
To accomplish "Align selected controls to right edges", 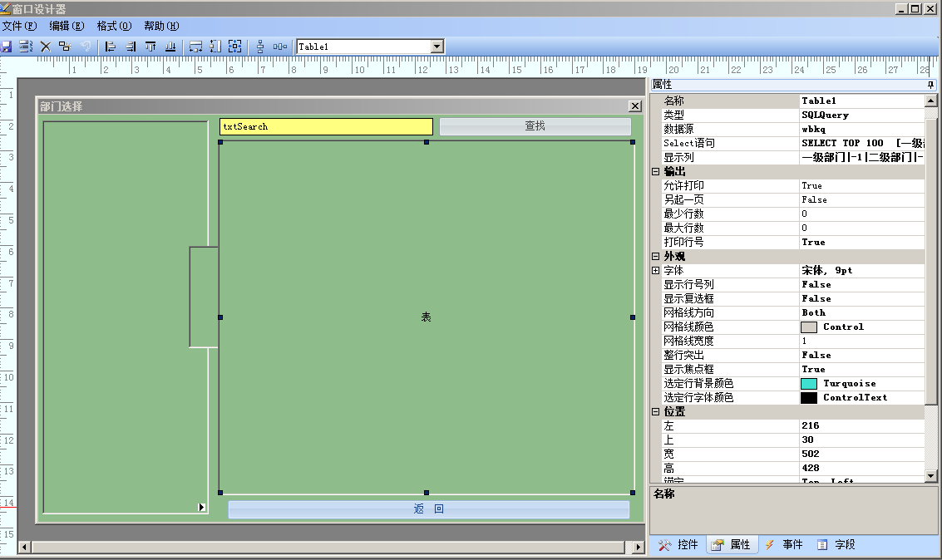I will [131, 47].
